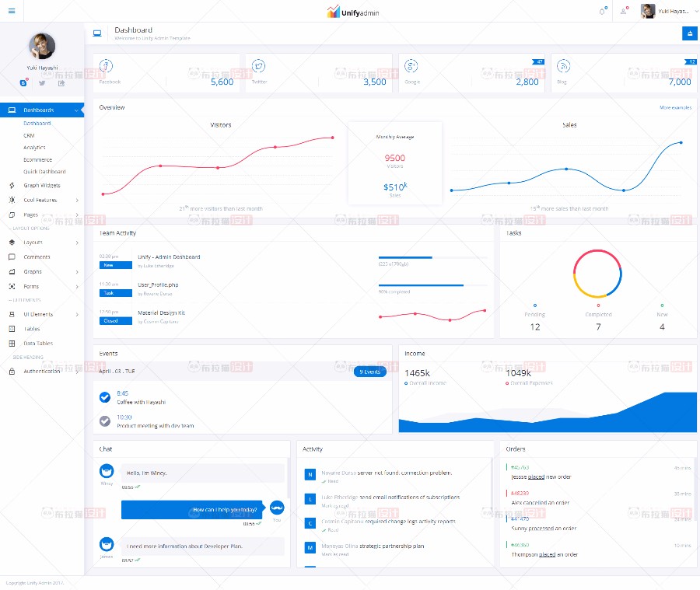Click the Cool Features lightbulb icon

12,201
